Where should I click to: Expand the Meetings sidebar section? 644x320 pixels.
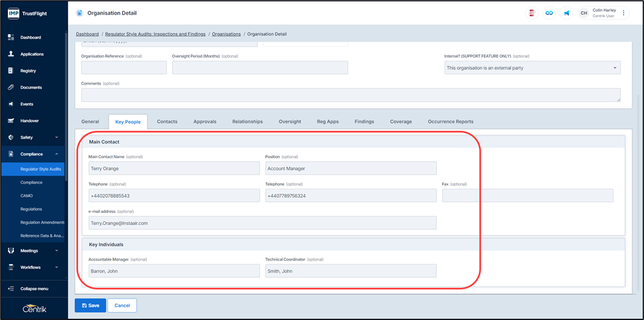click(56, 251)
